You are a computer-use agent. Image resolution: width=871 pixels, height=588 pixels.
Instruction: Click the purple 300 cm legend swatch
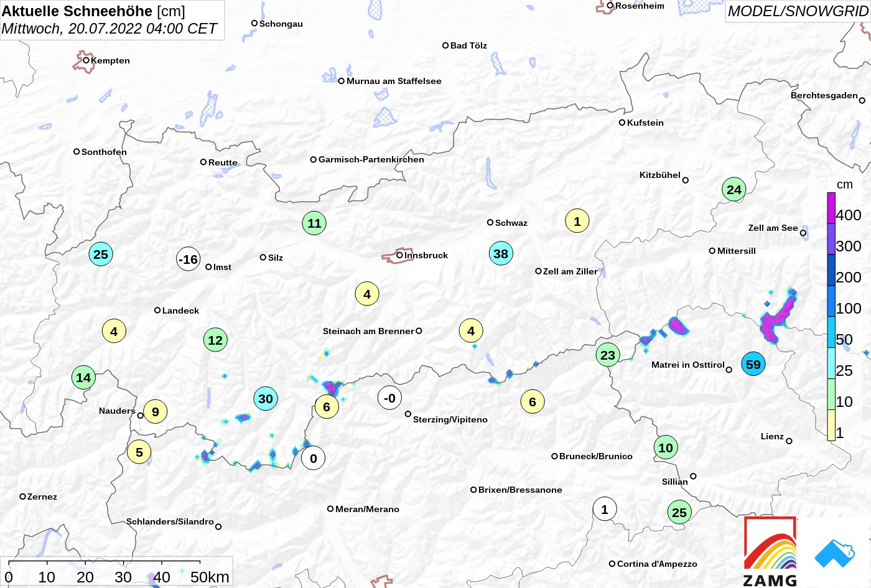[x=831, y=239]
